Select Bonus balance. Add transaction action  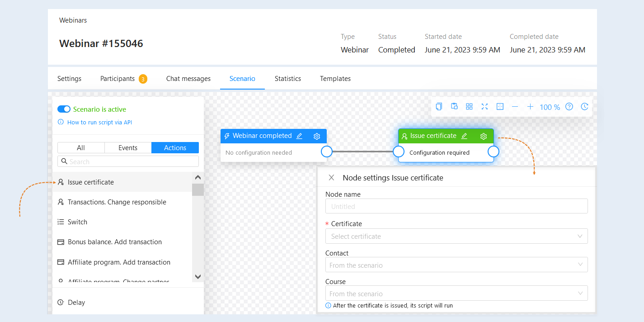point(122,242)
